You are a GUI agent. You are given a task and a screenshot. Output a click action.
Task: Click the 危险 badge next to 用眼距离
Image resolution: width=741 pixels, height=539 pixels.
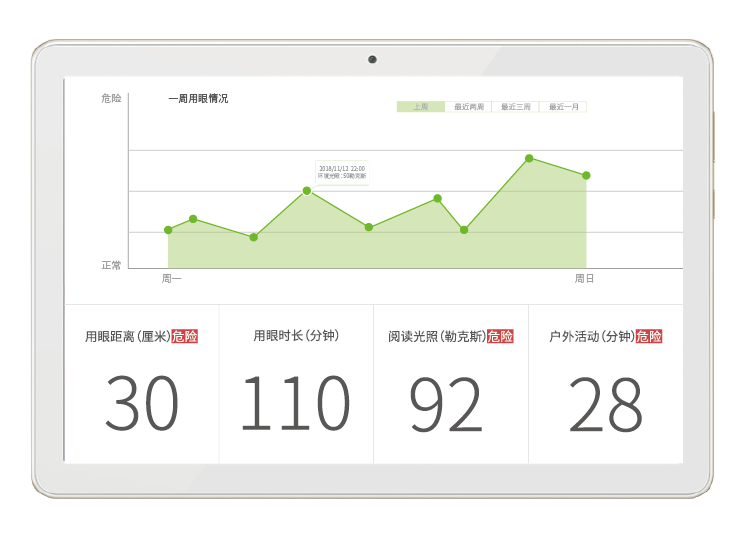tap(185, 337)
